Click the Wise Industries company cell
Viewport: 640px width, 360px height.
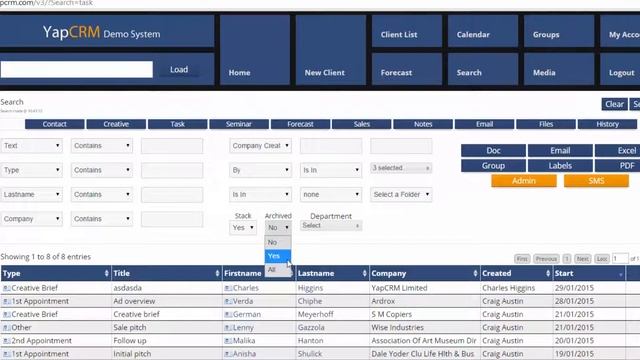pyautogui.click(x=424, y=327)
